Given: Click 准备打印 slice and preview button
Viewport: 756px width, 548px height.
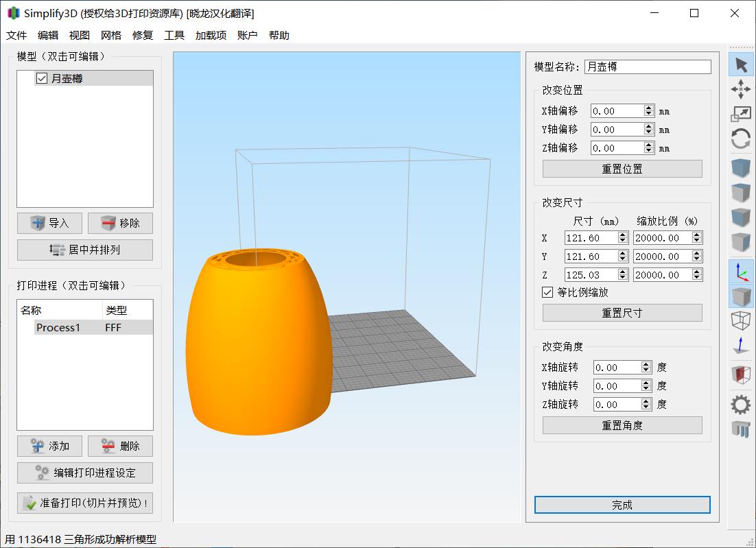Looking at the screenshot, I should 85,503.
